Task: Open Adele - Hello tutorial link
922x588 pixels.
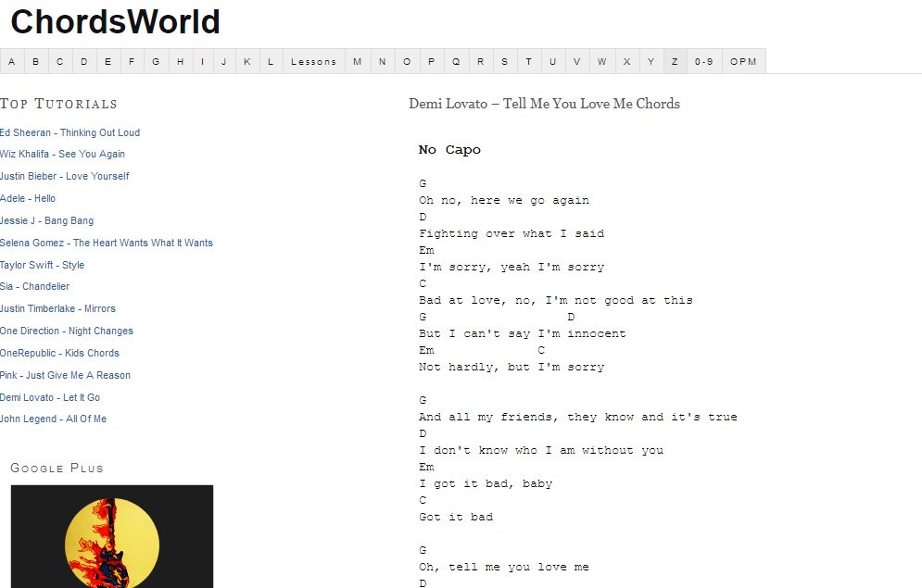Action: [28, 198]
